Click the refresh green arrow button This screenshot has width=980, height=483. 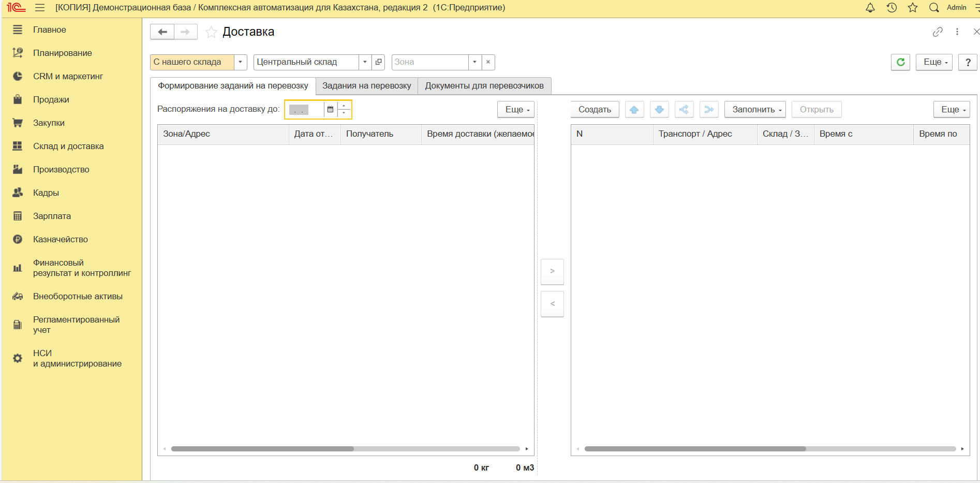pyautogui.click(x=900, y=62)
